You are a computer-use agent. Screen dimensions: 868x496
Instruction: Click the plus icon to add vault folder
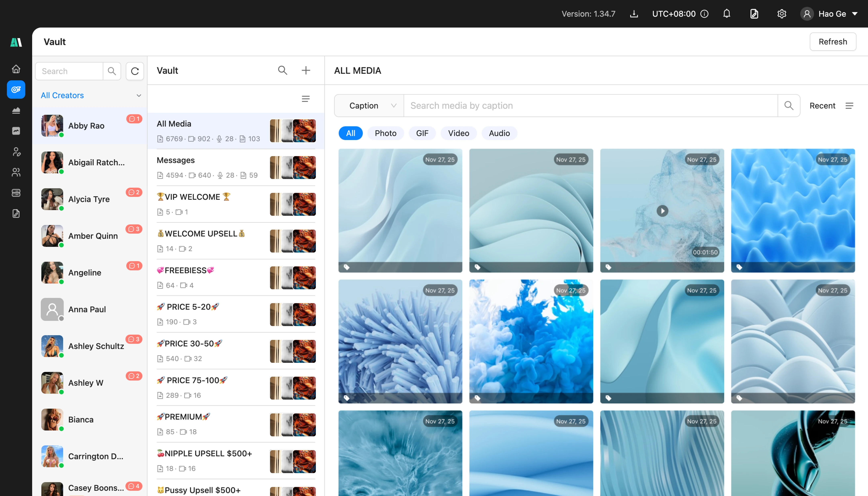(306, 70)
